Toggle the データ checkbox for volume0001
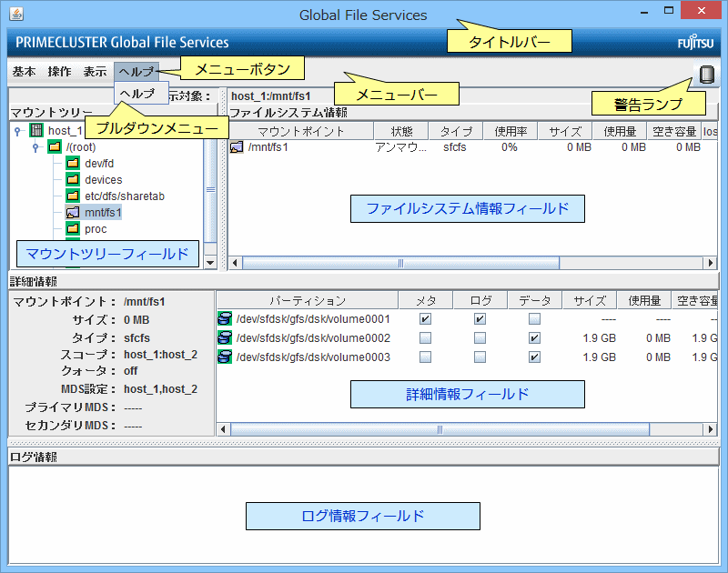Viewport: 728px width, 573px height. pyautogui.click(x=534, y=318)
